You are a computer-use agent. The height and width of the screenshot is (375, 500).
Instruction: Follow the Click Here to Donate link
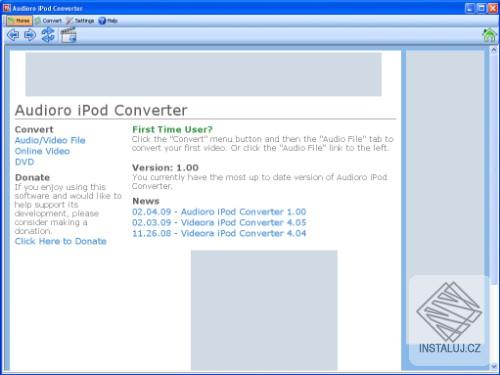click(61, 241)
